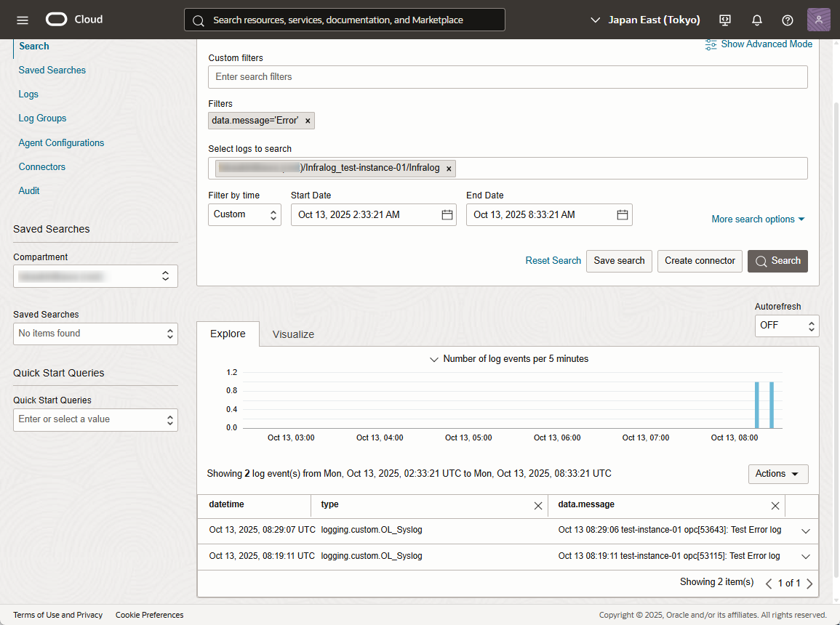Open the End Date calendar picker
Screen dimensions: 840x625
[x=623, y=215]
